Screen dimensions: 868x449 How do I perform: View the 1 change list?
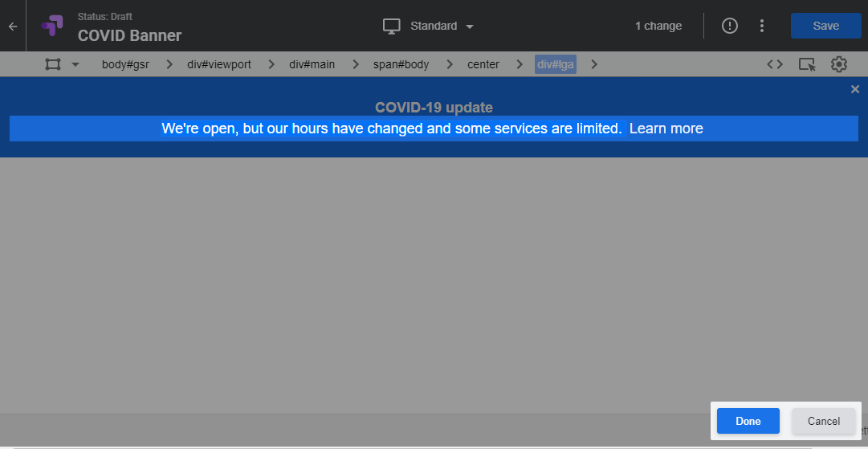pos(658,26)
